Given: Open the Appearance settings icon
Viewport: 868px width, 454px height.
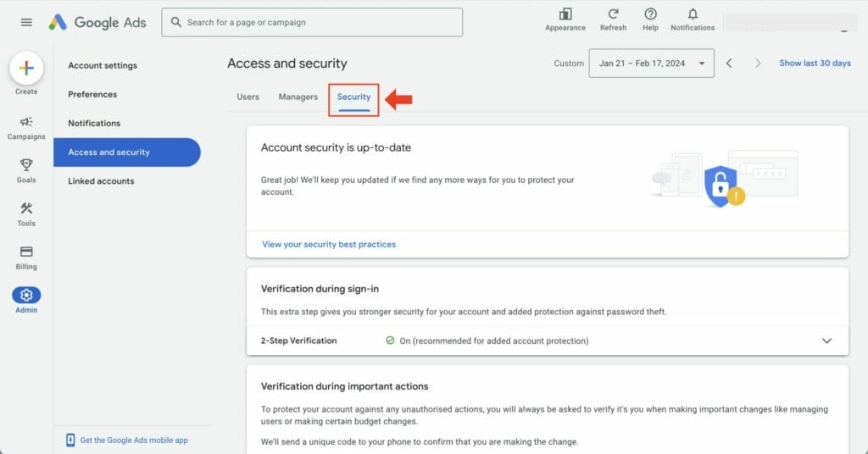Looking at the screenshot, I should coord(565,14).
